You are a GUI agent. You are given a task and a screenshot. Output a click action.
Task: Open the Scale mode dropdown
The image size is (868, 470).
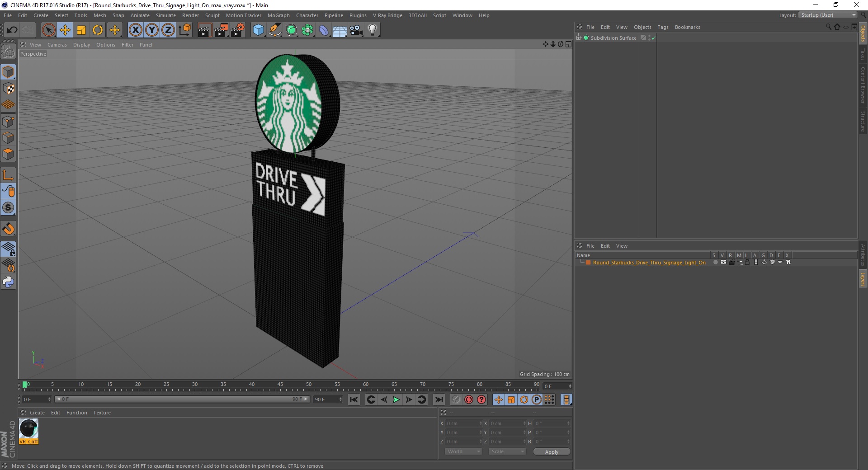(507, 451)
